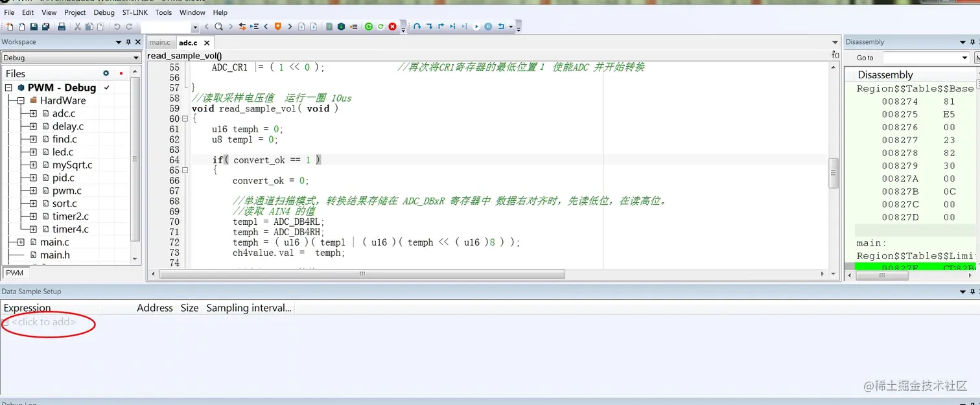
Task: Open the Help menu
Action: coord(220,12)
